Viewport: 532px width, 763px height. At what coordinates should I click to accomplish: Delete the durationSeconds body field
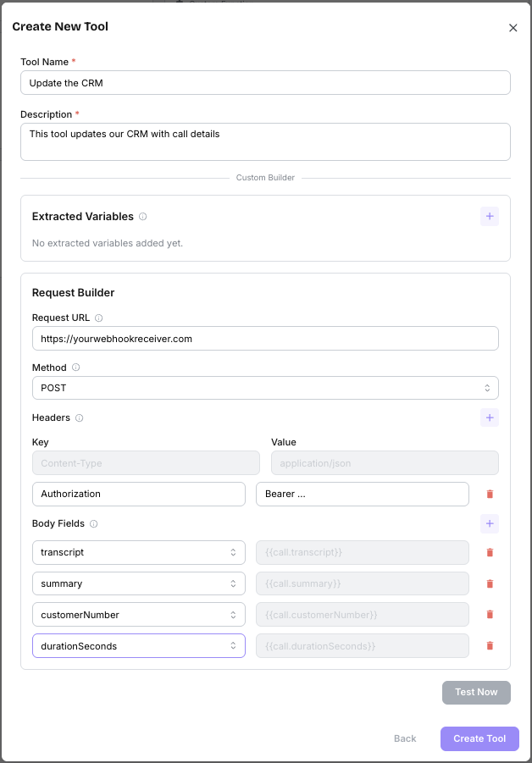tap(490, 646)
